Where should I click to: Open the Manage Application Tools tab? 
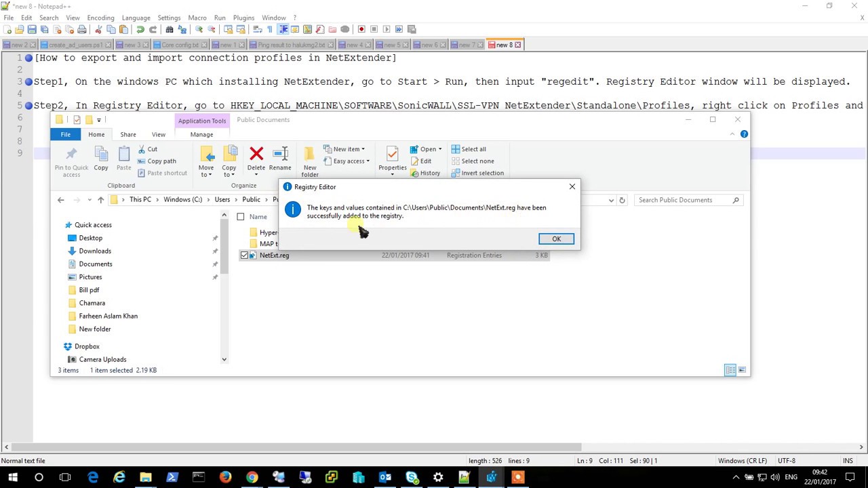click(201, 134)
